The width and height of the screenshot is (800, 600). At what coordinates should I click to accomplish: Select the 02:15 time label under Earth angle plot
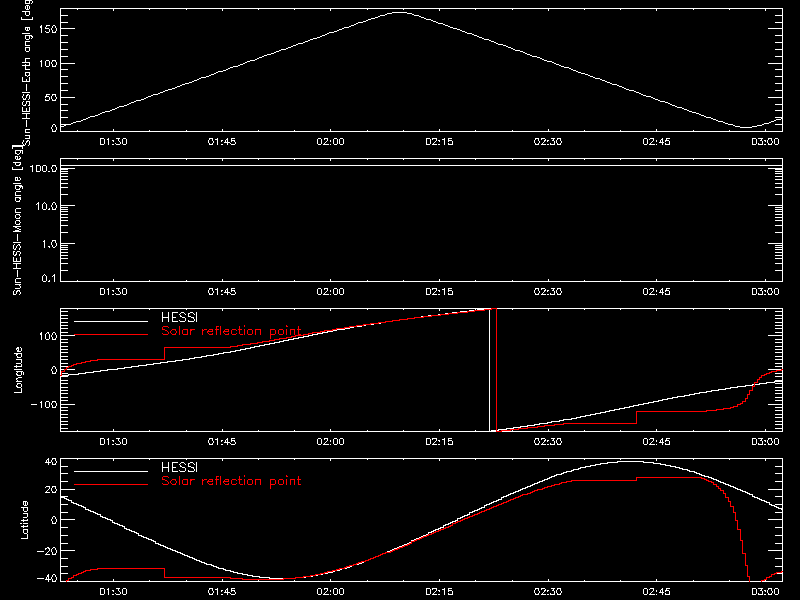pyautogui.click(x=439, y=141)
